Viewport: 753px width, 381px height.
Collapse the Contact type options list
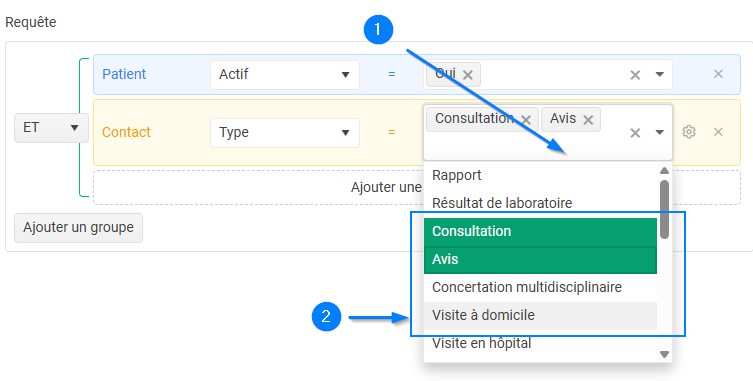[660, 133]
